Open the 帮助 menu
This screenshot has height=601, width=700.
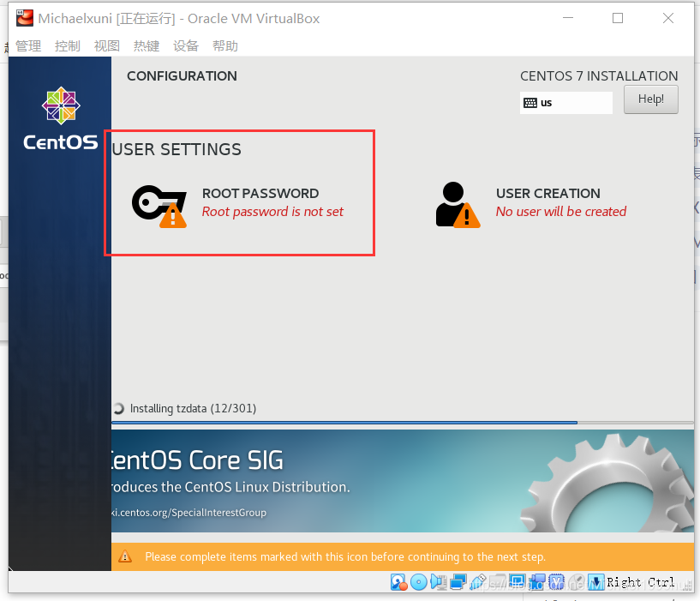click(x=225, y=46)
